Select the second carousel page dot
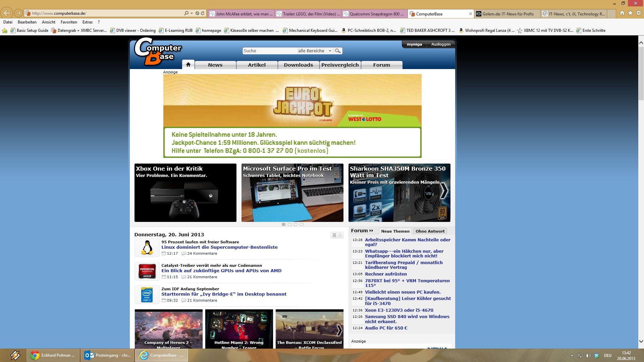Screen dimensions: 644x362 (289, 225)
